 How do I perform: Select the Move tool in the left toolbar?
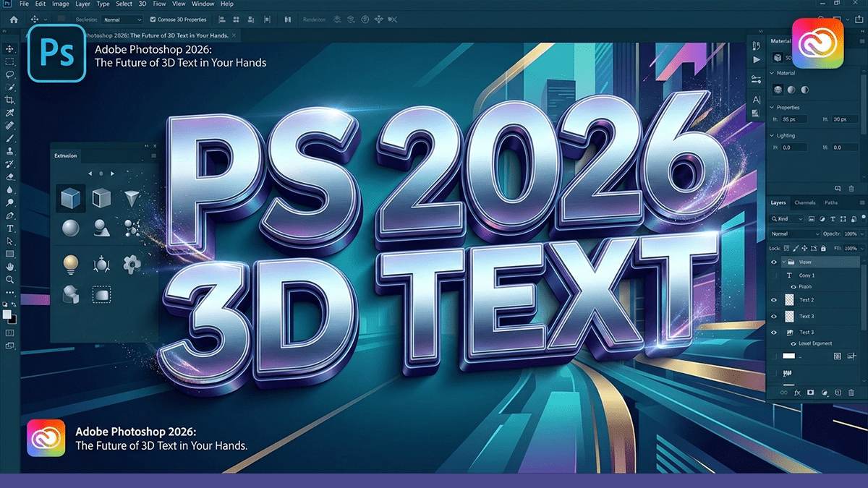(10, 48)
